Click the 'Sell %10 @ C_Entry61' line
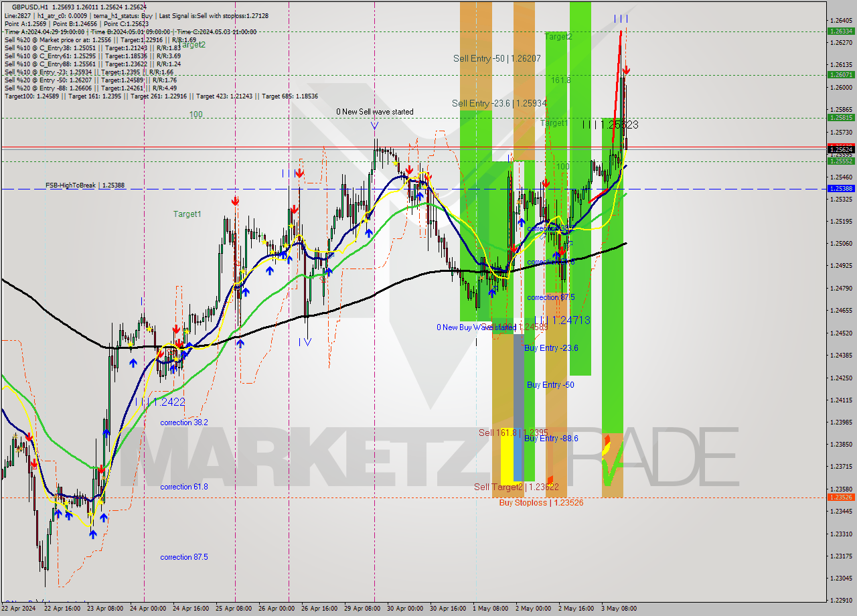 (92, 56)
